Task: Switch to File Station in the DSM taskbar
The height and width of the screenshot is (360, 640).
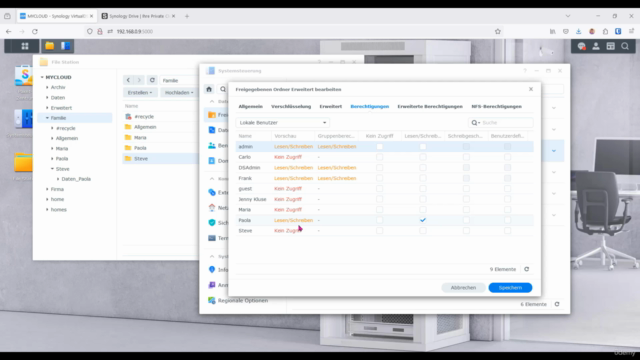Action: pos(49,46)
